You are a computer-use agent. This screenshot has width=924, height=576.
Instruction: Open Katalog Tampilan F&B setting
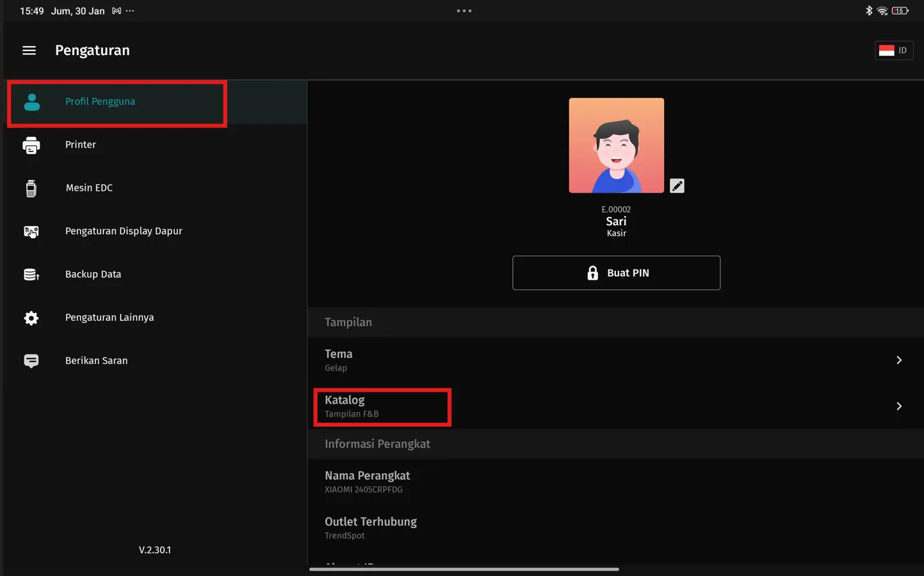coord(382,406)
